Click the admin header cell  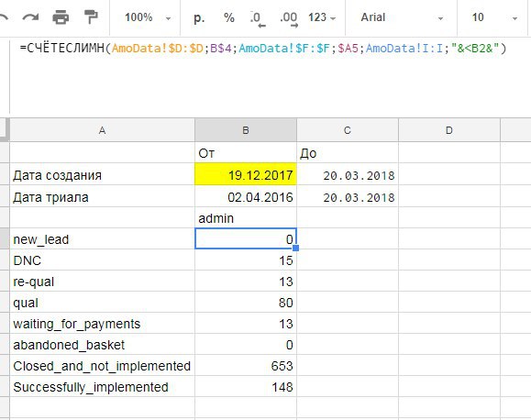(x=246, y=217)
